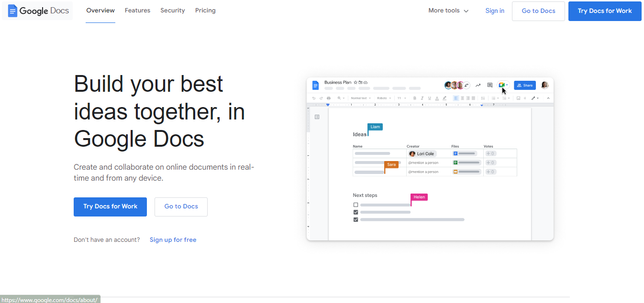Click the highlight color pen icon in preview
Image resolution: width=644 pixels, height=303 pixels.
point(444,98)
